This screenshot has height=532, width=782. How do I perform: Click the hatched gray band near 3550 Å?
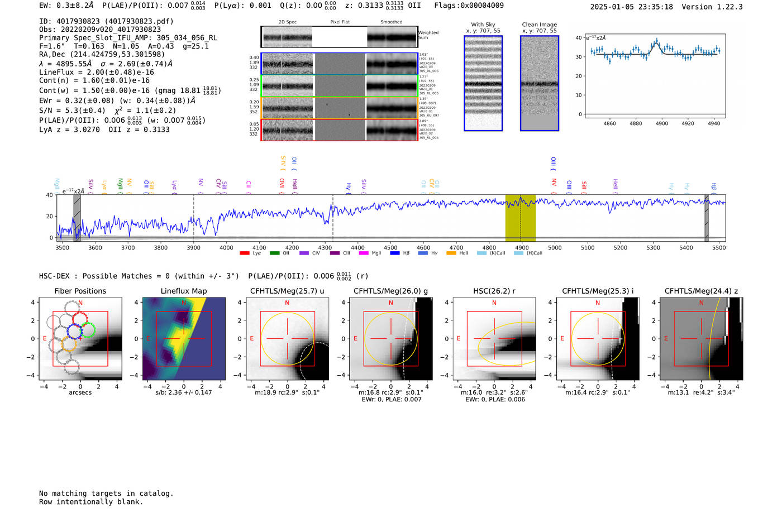[x=77, y=218]
